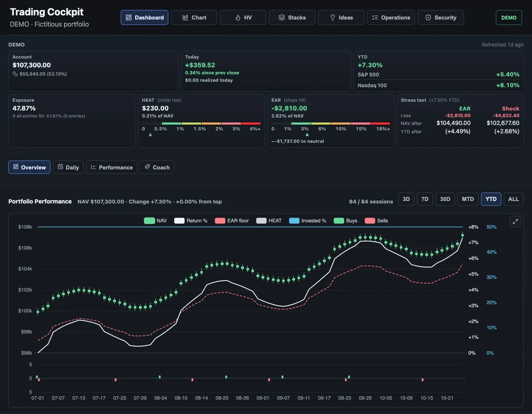Click the Shock loss -$4,622.40
The width and height of the screenshot is (532, 414).
coord(506,115)
